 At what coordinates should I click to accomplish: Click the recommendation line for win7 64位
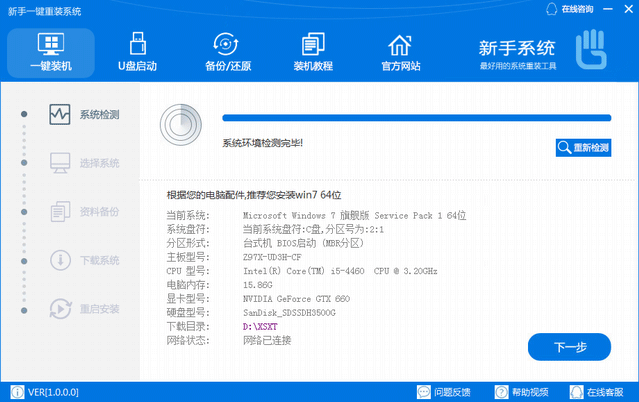(253, 195)
